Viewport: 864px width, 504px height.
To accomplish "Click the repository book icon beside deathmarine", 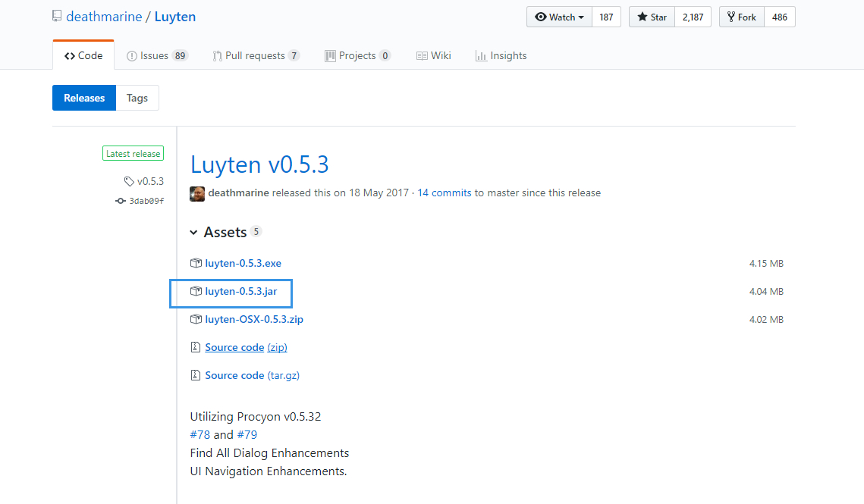I will click(x=57, y=16).
